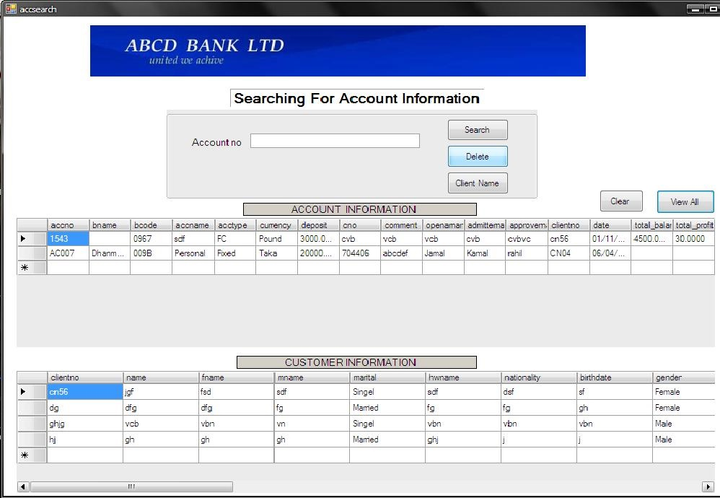Click the accsearch window title icon
Viewport: 720px width, 498px height.
click(11, 9)
